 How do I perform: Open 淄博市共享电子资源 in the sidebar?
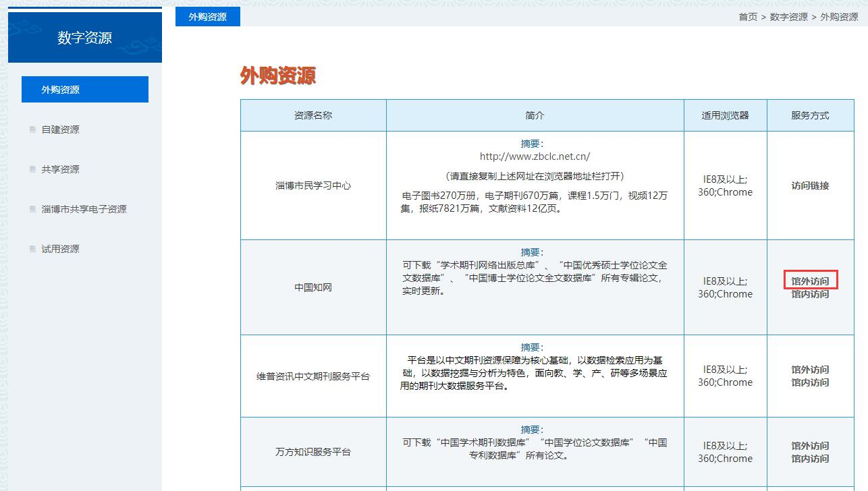coord(84,209)
